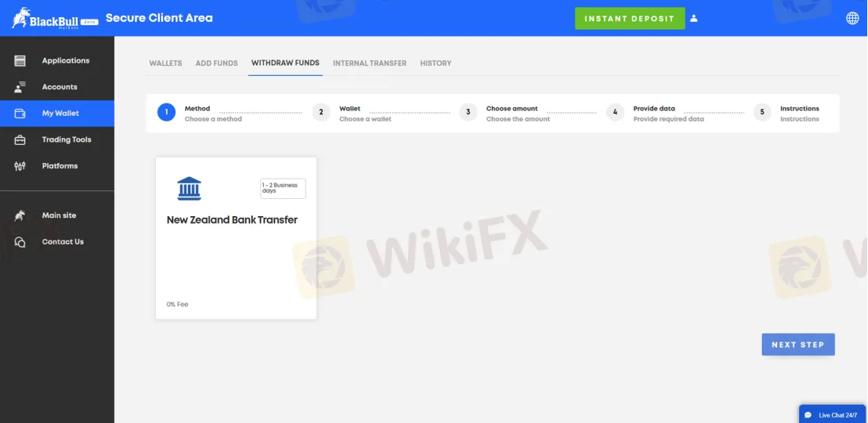Image resolution: width=868 pixels, height=423 pixels.
Task: Click the Accounts sidebar icon
Action: (20, 87)
